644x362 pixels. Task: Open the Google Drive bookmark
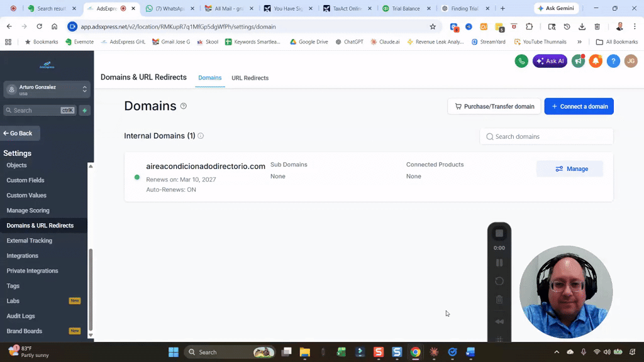[x=309, y=42]
